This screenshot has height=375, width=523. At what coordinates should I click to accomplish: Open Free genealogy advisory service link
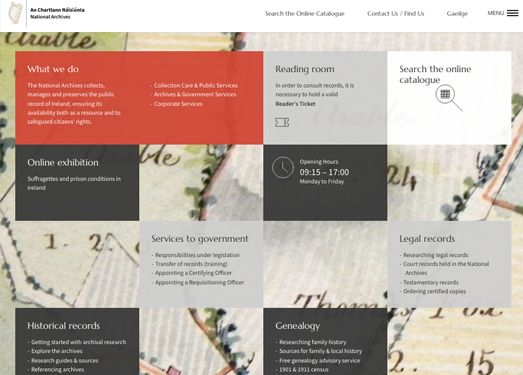click(320, 360)
